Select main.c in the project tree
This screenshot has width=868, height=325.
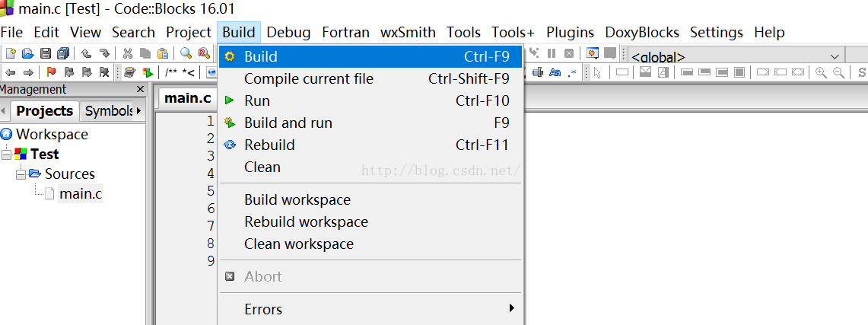tap(81, 194)
